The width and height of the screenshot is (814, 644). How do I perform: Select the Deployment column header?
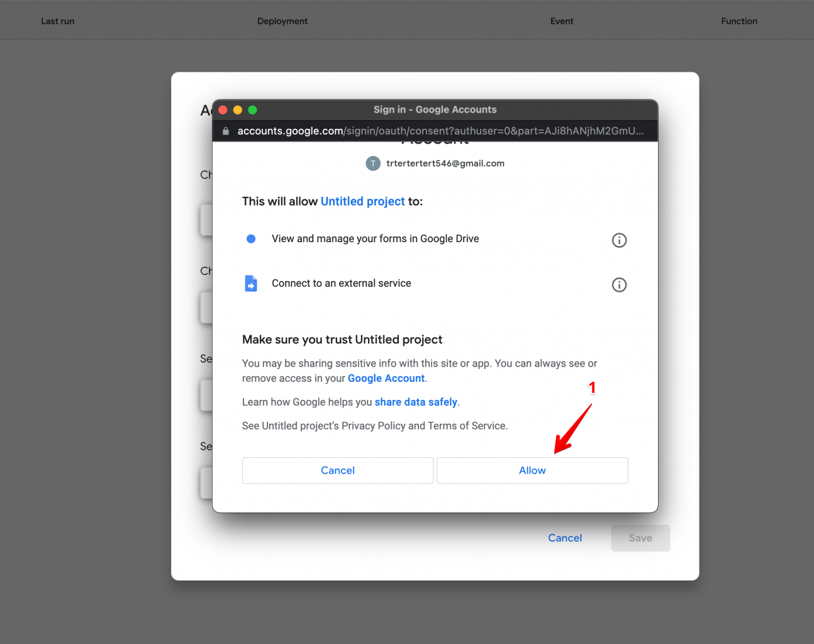[x=282, y=21]
